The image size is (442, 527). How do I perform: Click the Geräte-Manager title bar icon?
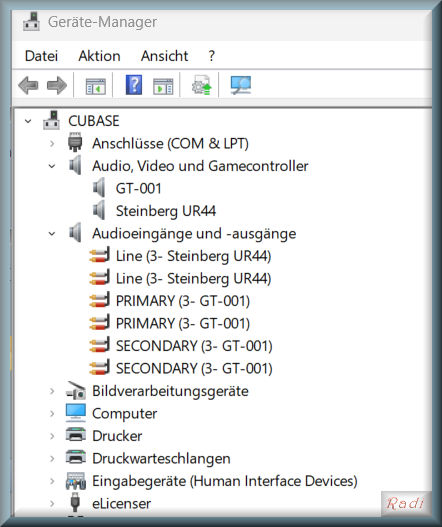(31, 22)
